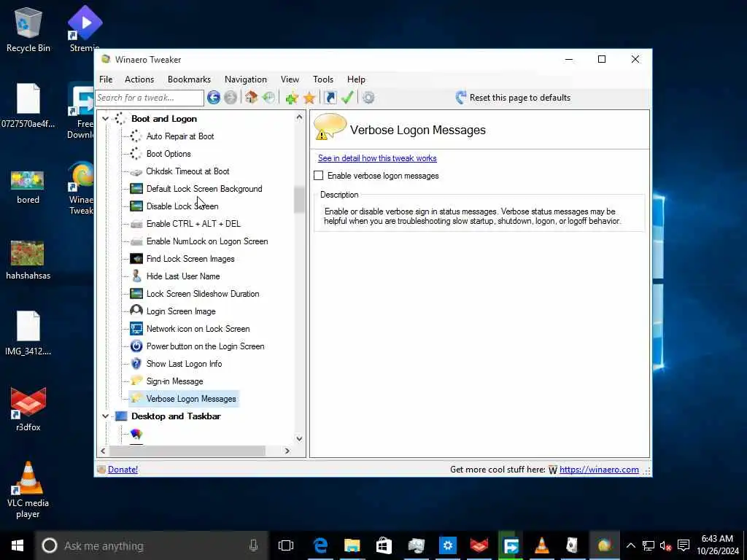
Task: Select Enable NumLock on Logon Screen item
Action: [x=207, y=241]
